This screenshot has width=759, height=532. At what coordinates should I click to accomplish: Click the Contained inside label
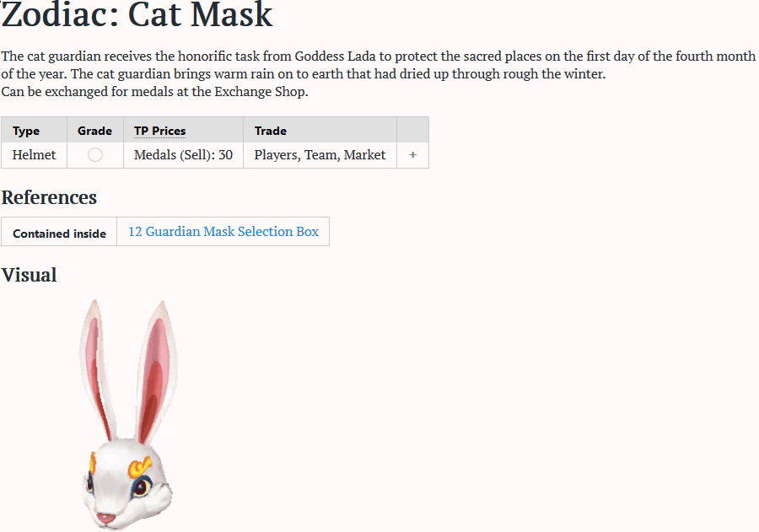59,233
